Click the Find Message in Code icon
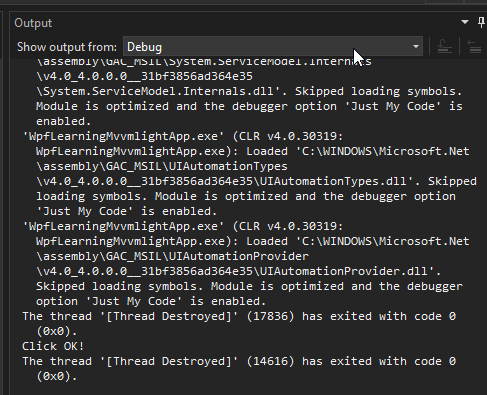487x395 pixels. pos(445,47)
